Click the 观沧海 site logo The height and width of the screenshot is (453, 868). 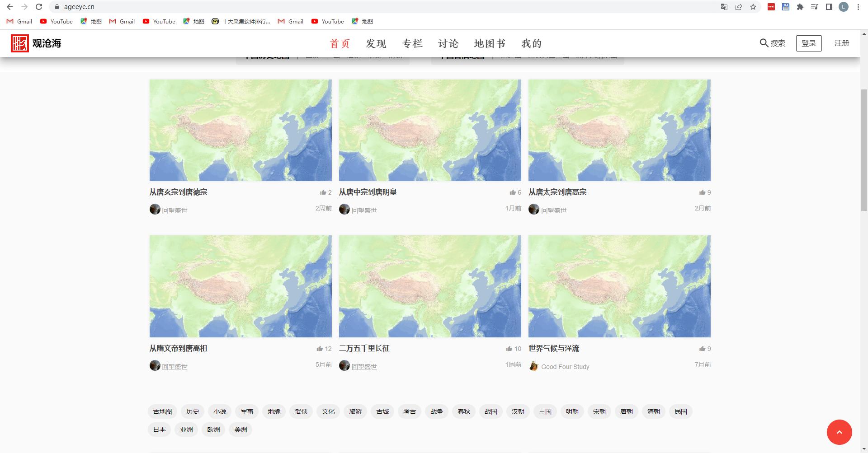point(36,43)
